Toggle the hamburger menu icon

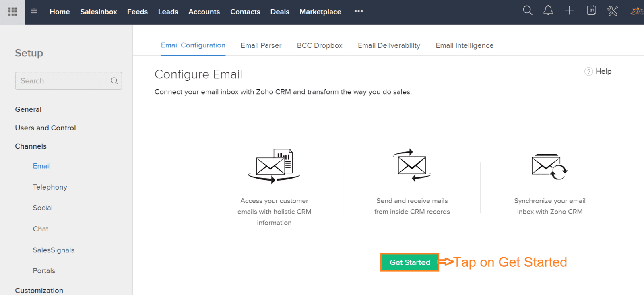pyautogui.click(x=34, y=11)
